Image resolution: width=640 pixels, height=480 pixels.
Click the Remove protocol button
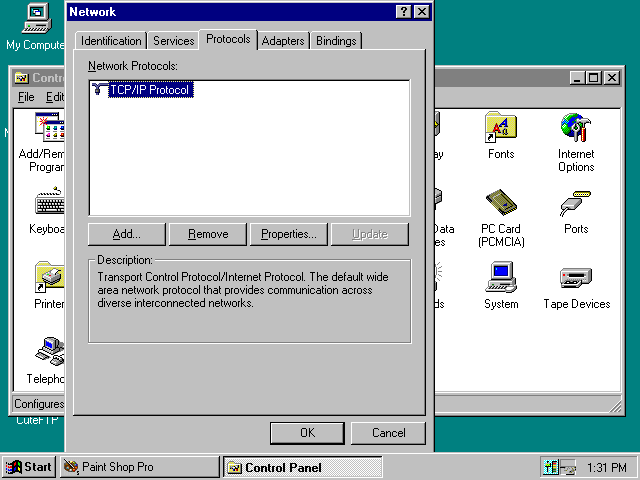tap(208, 234)
